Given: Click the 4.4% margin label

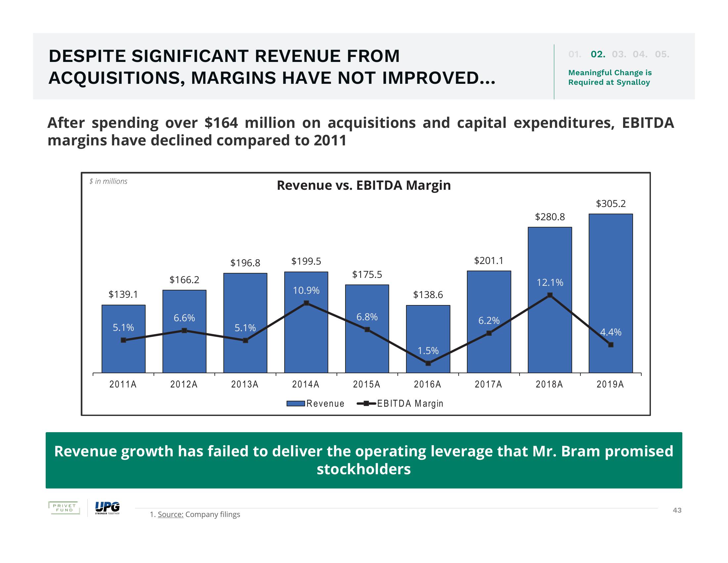Looking at the screenshot, I should tap(611, 332).
